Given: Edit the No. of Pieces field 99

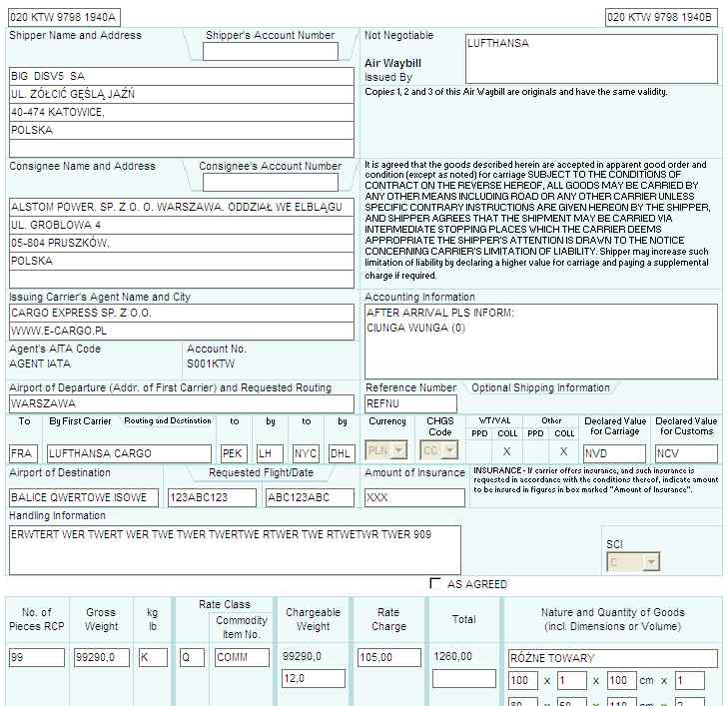Looking at the screenshot, I should click(37, 658).
